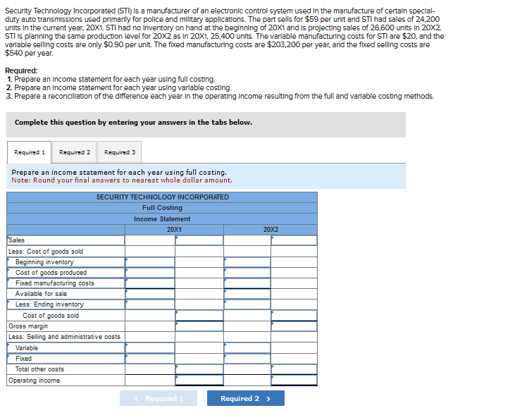
Task: Select Operating income 20X2 cell
Action: (294, 380)
